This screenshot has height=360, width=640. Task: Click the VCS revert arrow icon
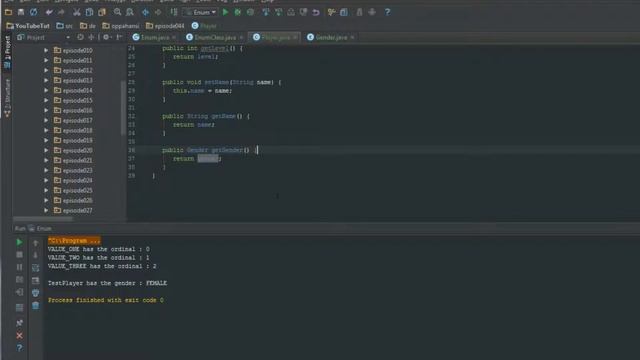[x=316, y=12]
